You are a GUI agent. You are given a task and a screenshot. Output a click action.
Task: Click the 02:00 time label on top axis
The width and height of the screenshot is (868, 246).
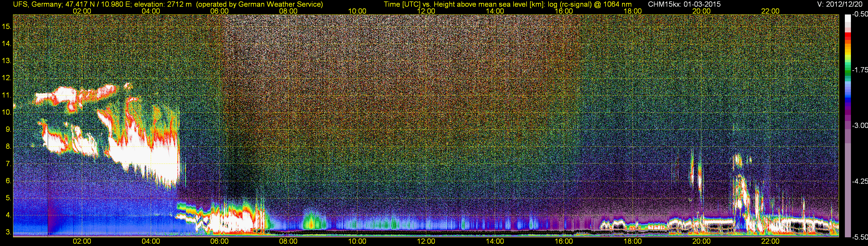(82, 11)
